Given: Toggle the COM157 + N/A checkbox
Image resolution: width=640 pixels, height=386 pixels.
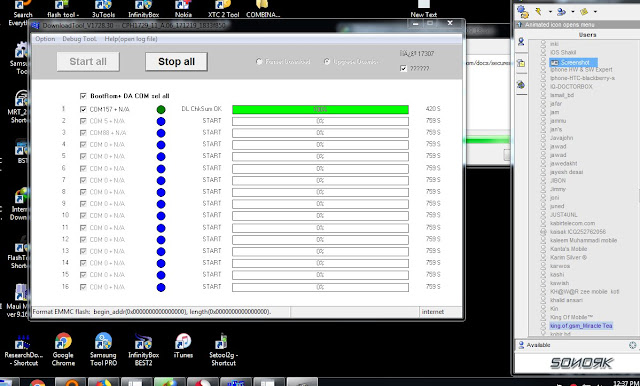Looking at the screenshot, I should 83,109.
